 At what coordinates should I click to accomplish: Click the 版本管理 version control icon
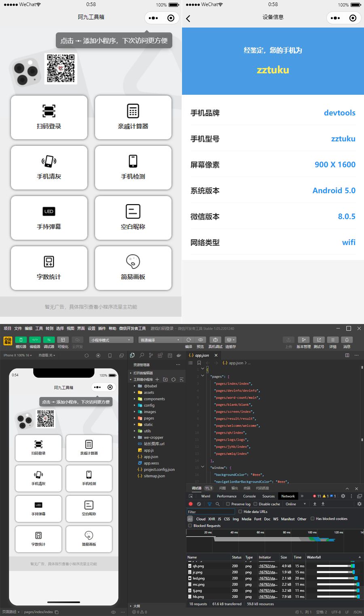point(303,340)
